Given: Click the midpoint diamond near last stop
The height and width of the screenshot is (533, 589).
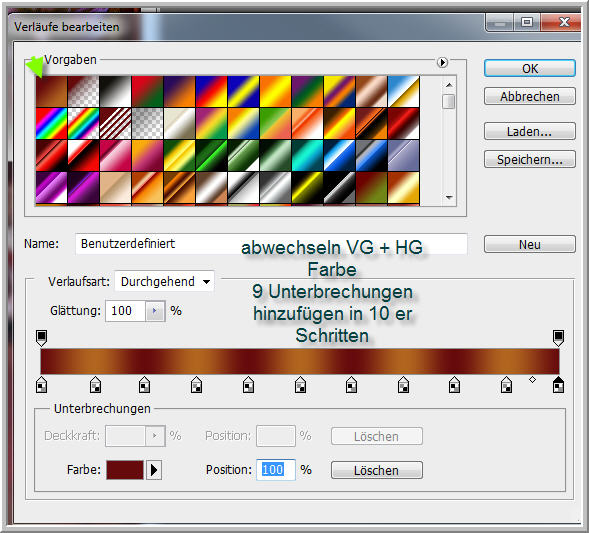Looking at the screenshot, I should [x=532, y=380].
